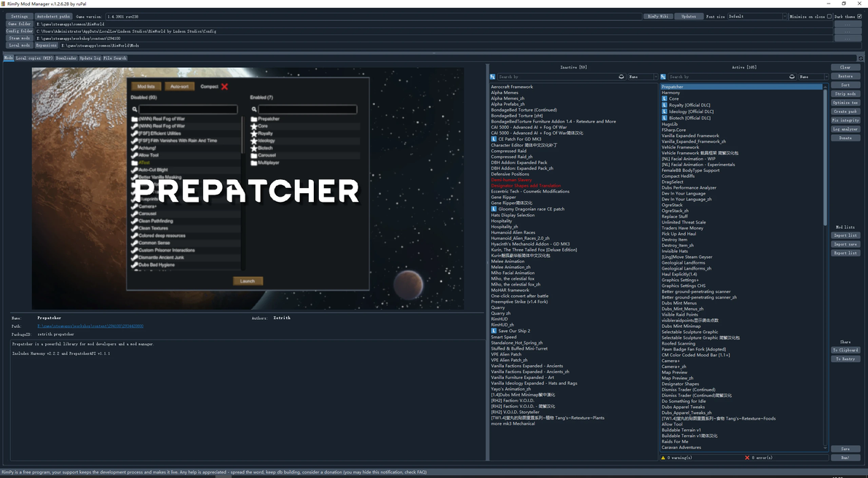The height and width of the screenshot is (478, 868).
Task: Click the Steam mods button
Action: (20, 38)
